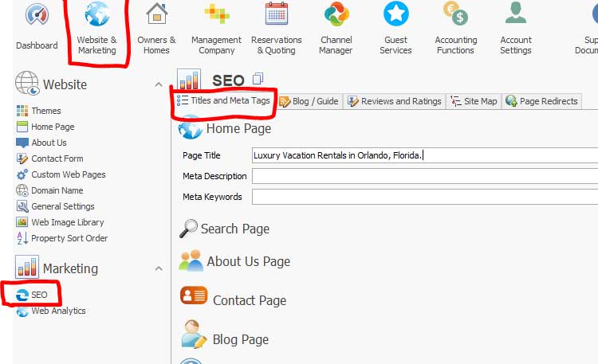Collapse the Website sidebar section

point(158,84)
